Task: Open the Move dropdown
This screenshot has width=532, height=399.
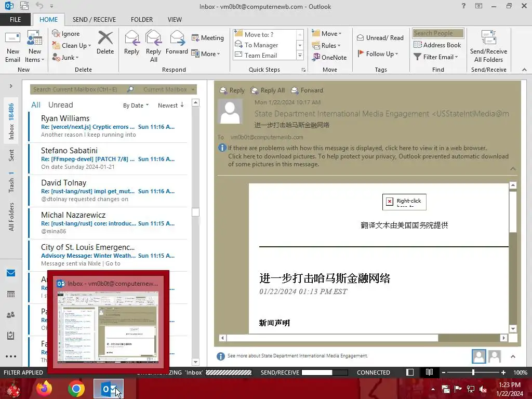Action: tap(327, 33)
